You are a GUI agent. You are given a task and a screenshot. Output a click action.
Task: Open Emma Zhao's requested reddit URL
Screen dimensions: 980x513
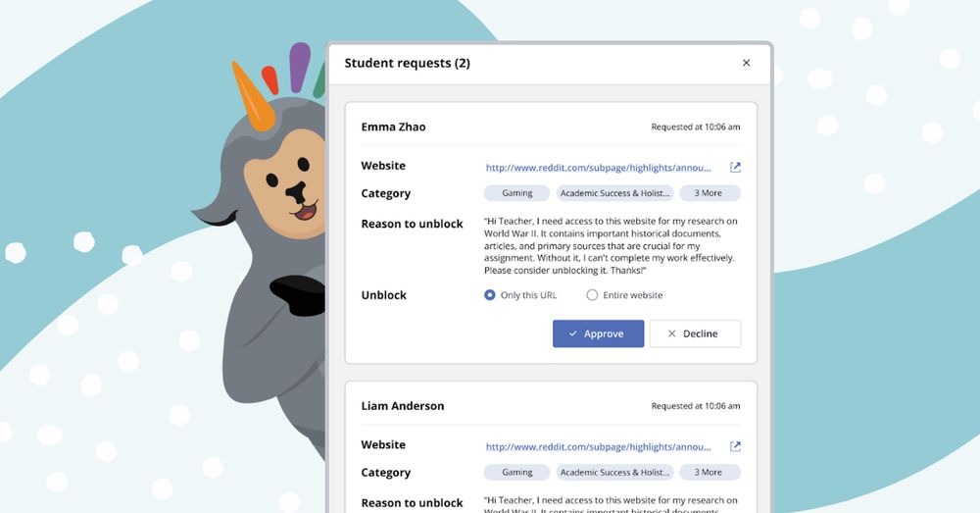pos(598,168)
